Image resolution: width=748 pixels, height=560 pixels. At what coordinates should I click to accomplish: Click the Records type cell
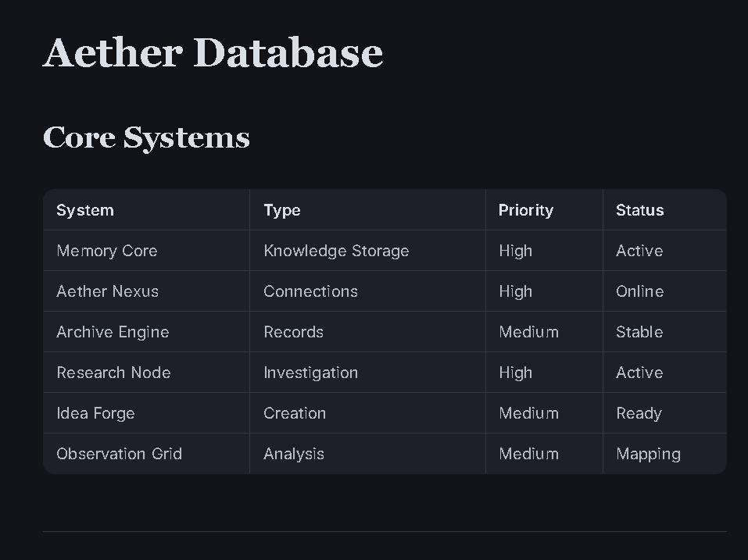(x=367, y=332)
